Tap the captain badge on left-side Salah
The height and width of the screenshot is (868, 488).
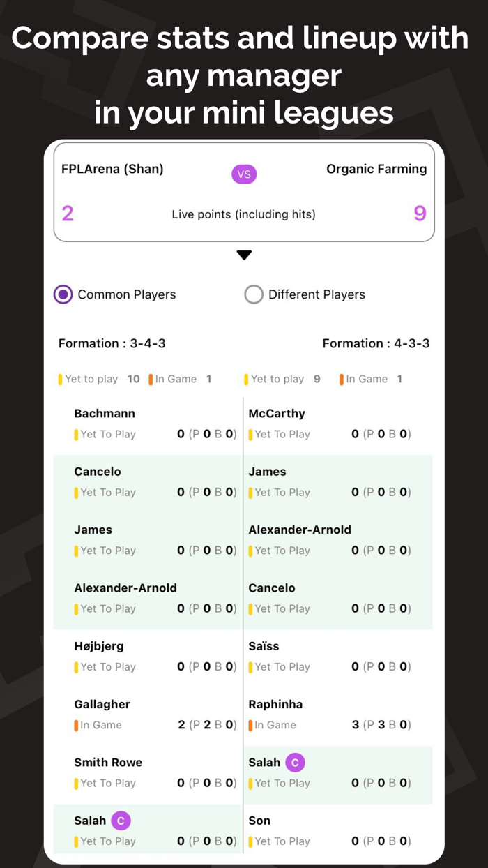(121, 821)
